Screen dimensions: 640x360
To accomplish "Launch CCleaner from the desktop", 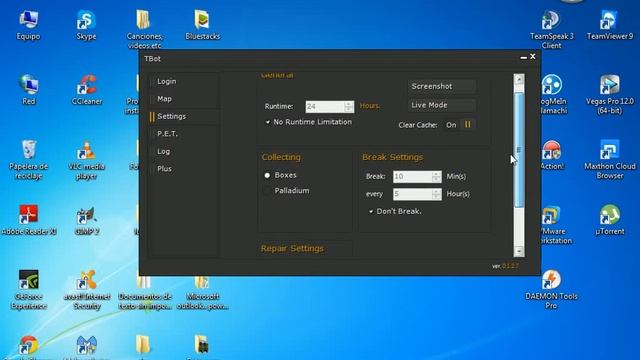I will 87,90.
